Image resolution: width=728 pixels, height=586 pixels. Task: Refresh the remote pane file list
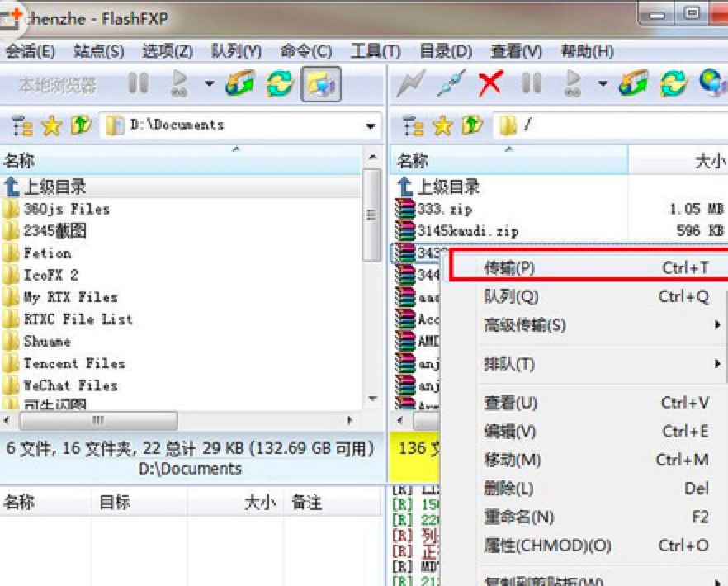point(674,83)
